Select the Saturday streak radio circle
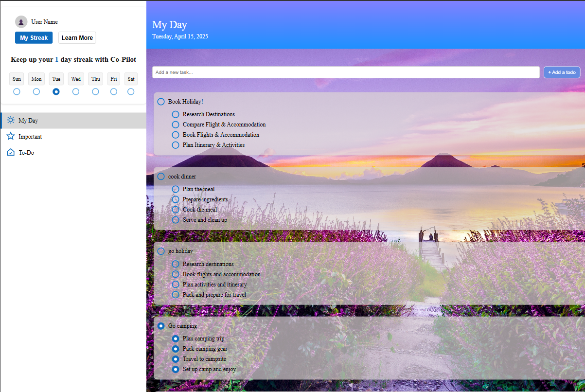This screenshot has height=392, width=585. [x=131, y=91]
